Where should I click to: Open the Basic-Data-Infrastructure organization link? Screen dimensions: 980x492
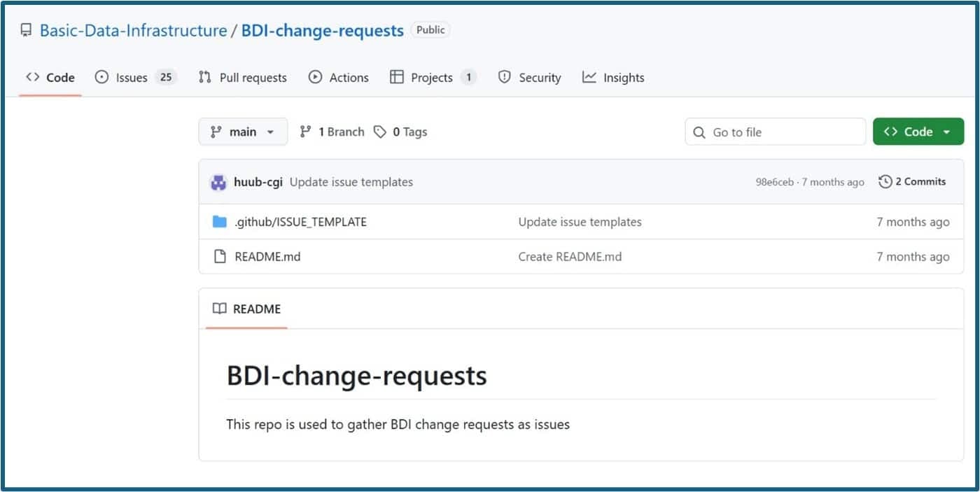click(x=133, y=31)
